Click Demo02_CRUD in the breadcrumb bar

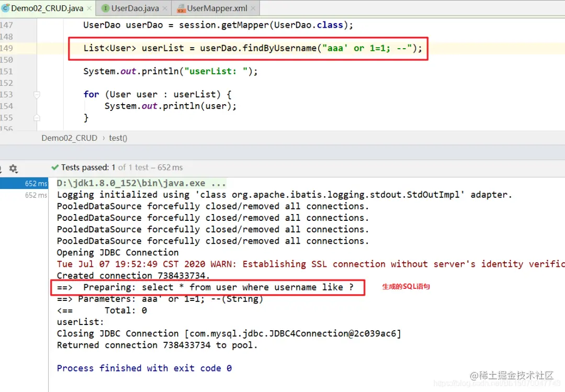69,138
